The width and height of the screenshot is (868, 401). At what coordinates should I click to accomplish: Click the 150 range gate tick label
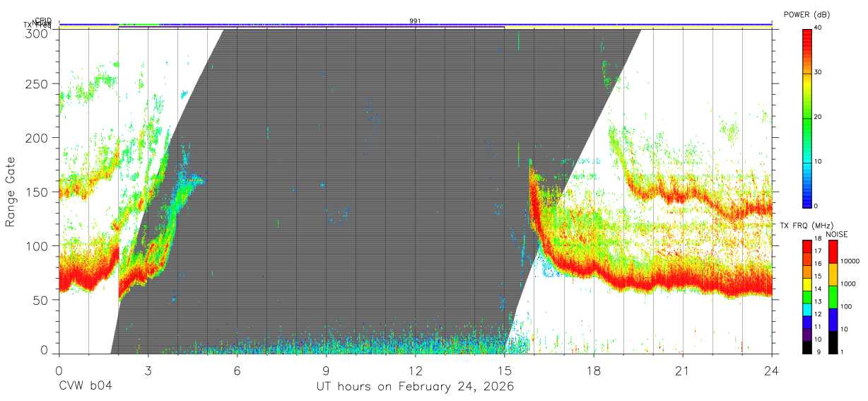(x=36, y=192)
